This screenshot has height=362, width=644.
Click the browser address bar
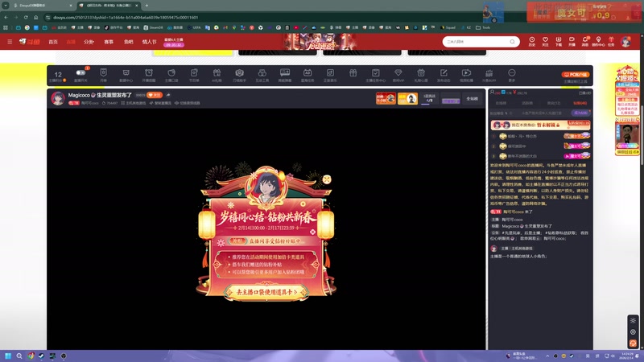263,17
